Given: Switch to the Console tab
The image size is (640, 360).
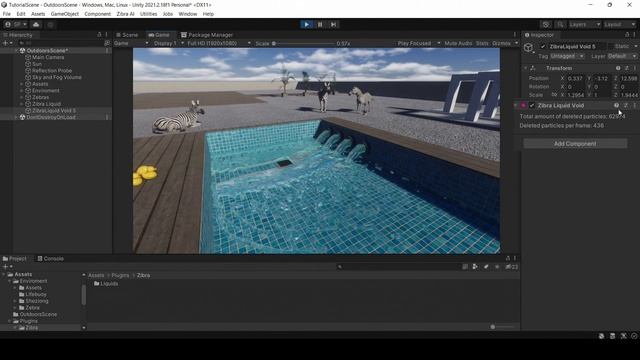Looking at the screenshot, I should [51, 259].
